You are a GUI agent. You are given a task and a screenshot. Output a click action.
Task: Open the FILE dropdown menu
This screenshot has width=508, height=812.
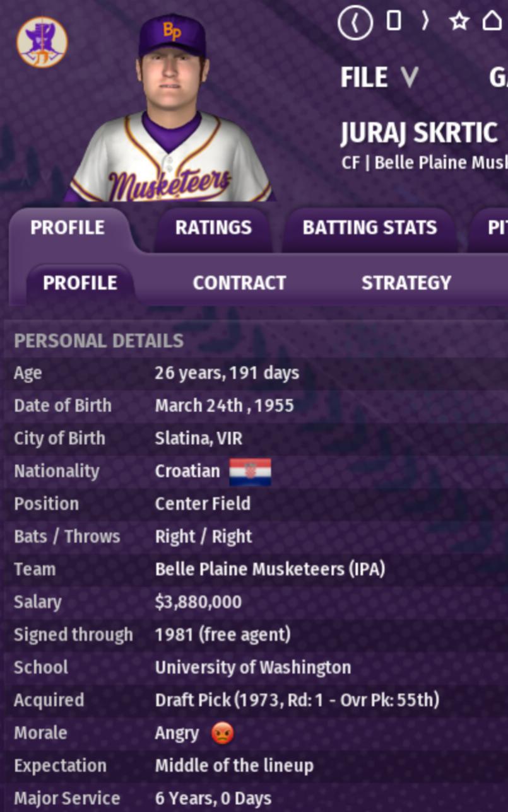[379, 78]
